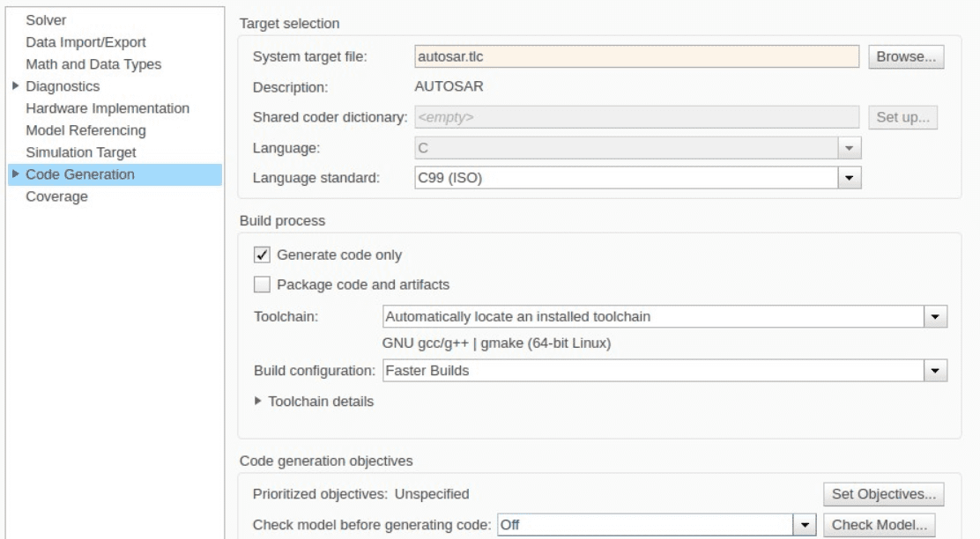The width and height of the screenshot is (980, 539).
Task: Expand the Diagnostics tree arrow
Action: [x=14, y=86]
